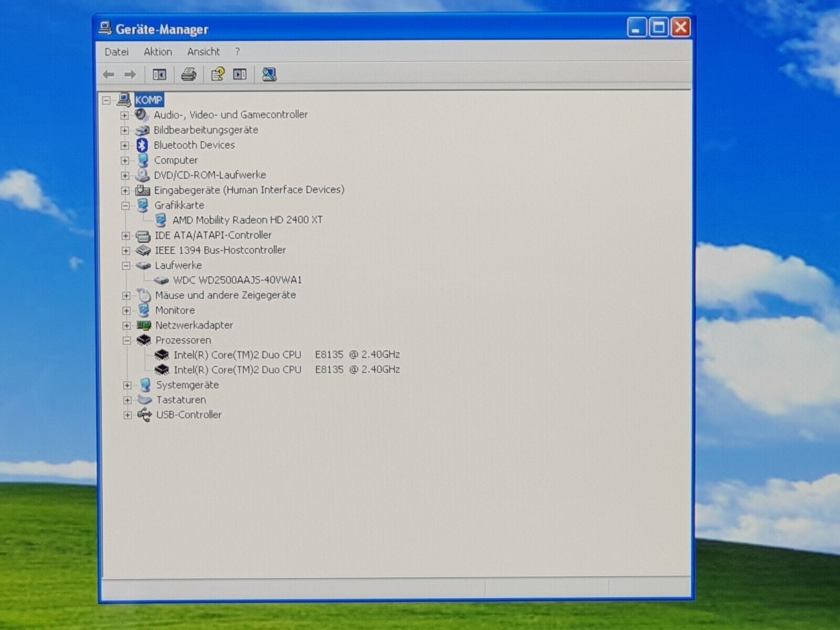Select the second Intel Core 2 Duo CPU entry
Viewport: 840px width, 630px height.
[x=287, y=370]
